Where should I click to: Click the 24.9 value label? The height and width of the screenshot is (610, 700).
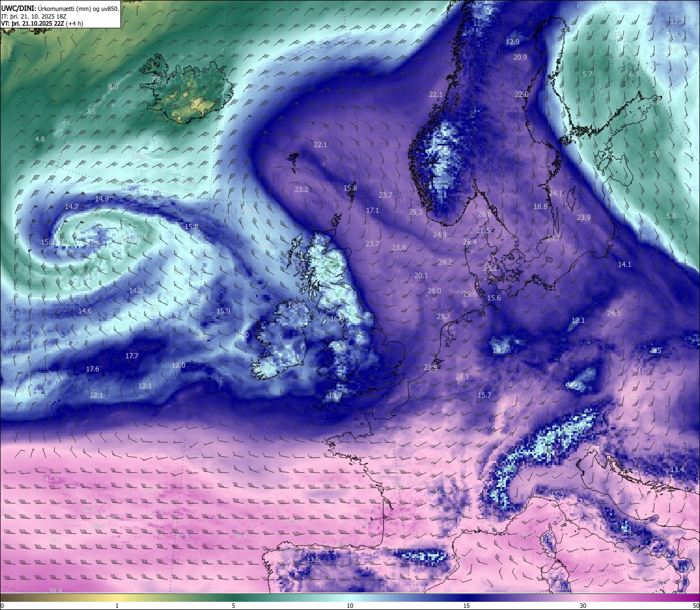[x=440, y=235]
